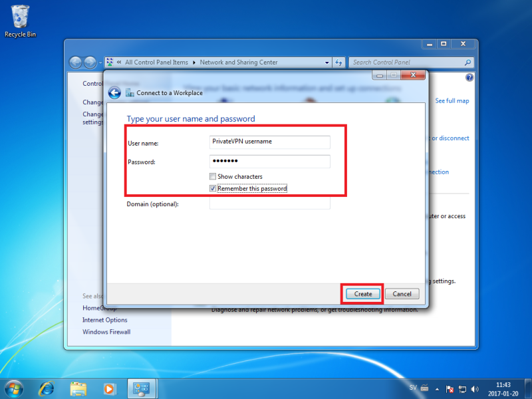Open the Windows Start button
Viewport: 532px width, 399px height.
14,388
